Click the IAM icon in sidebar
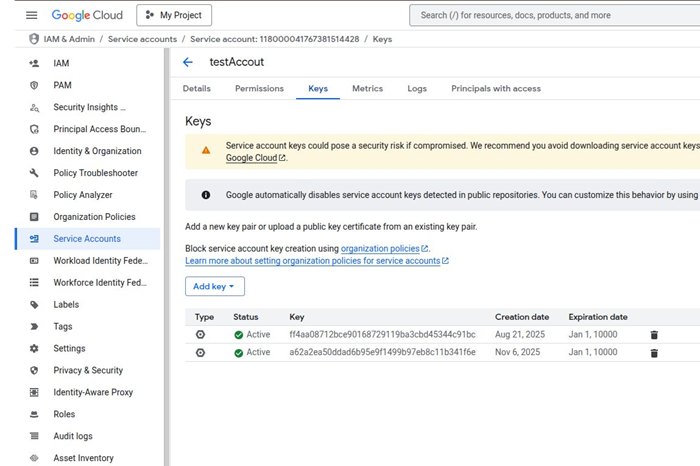This screenshot has height=466, width=700. (x=34, y=63)
